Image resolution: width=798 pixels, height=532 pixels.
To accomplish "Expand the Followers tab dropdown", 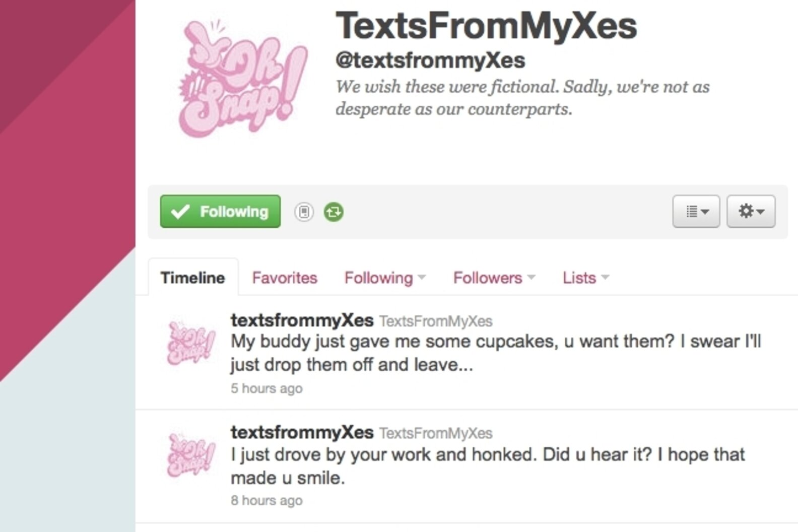I will click(493, 278).
